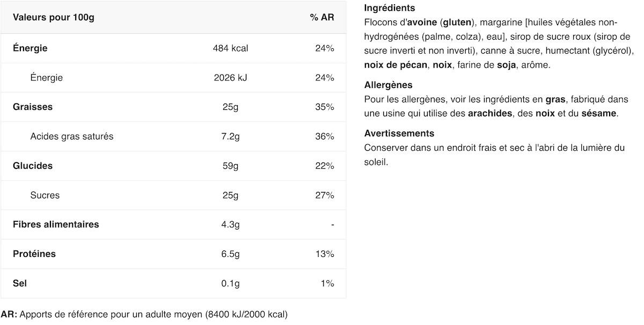The image size is (644, 325).
Task: Select the 'Avertissements' heading
Action: click(x=399, y=133)
